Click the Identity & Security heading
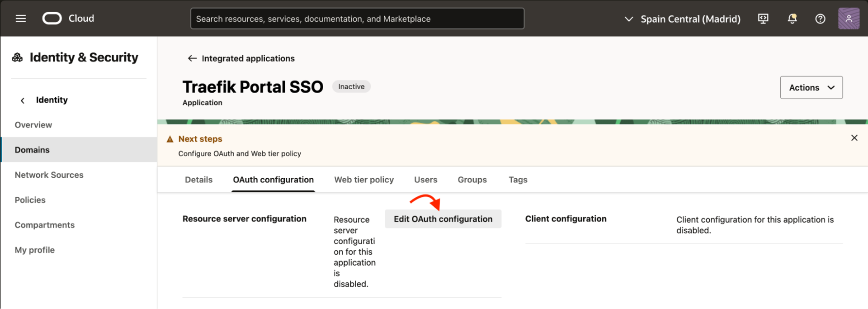The image size is (868, 309). pos(84,57)
